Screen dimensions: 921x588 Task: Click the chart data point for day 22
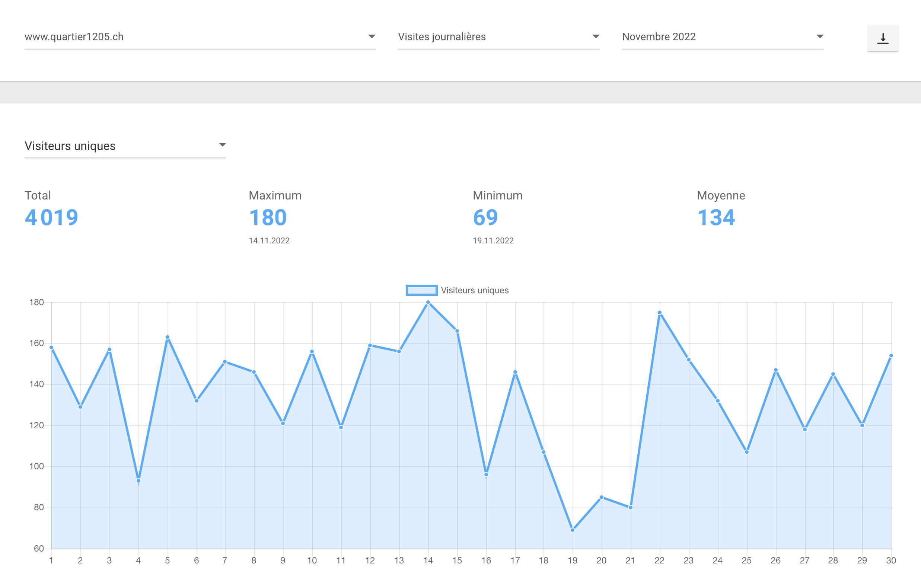coord(660,313)
